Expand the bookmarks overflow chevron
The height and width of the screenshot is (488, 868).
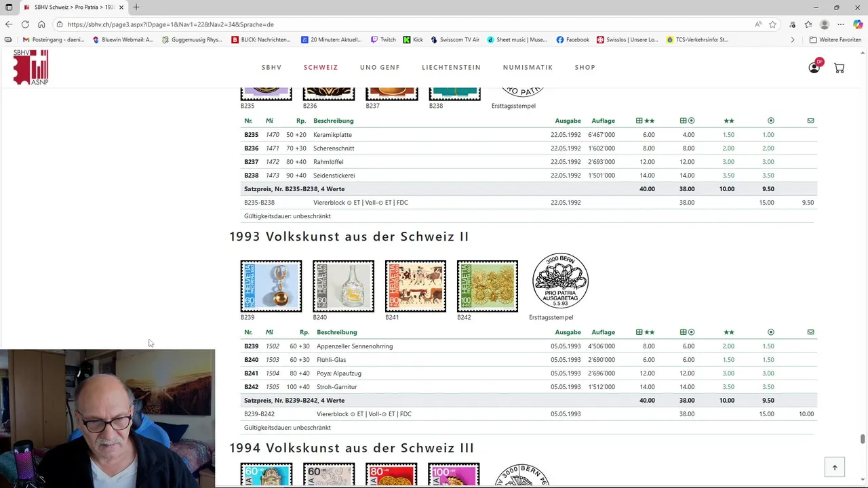[793, 40]
